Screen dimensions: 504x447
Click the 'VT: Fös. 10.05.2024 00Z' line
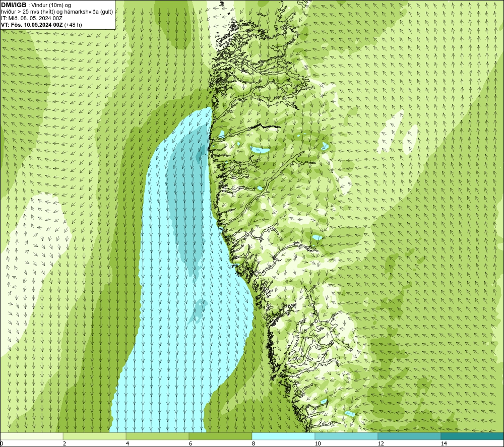(32, 25)
